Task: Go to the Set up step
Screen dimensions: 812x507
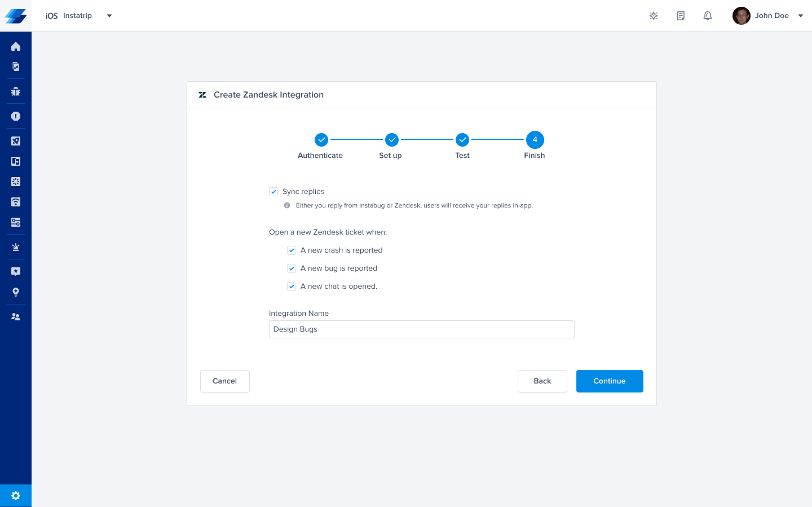Action: (x=391, y=139)
